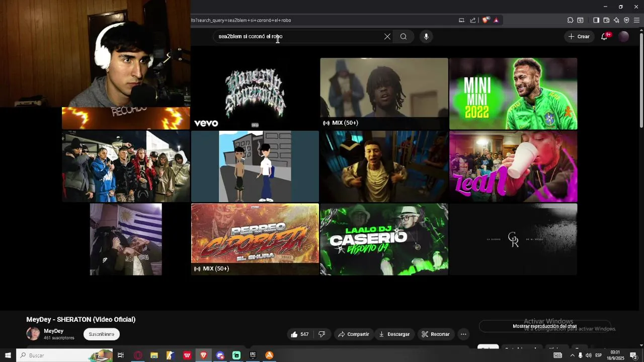Open the MeyDey channel avatar

(x=33, y=334)
